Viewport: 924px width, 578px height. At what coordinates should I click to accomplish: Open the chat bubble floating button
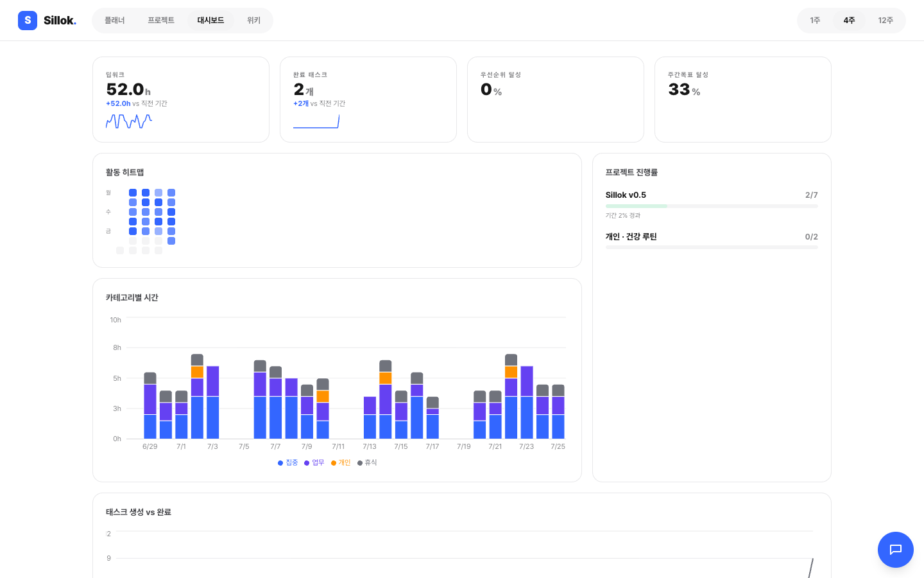tap(896, 550)
